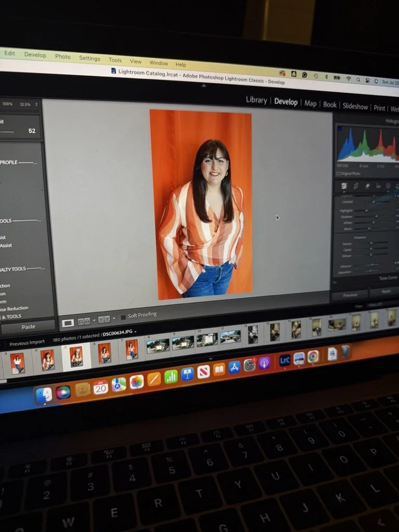Open the YY before/after options dropdown
Image resolution: width=399 pixels, height=532 pixels.
(114, 318)
